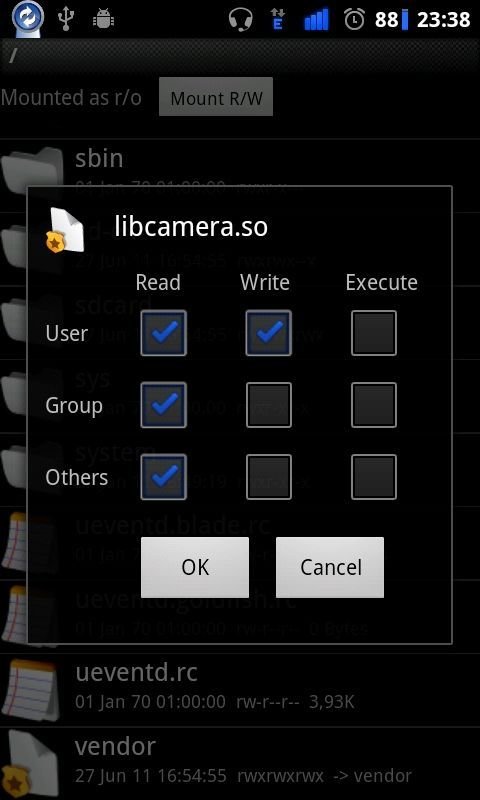
Task: Confirm permissions with OK button
Action: 195,567
